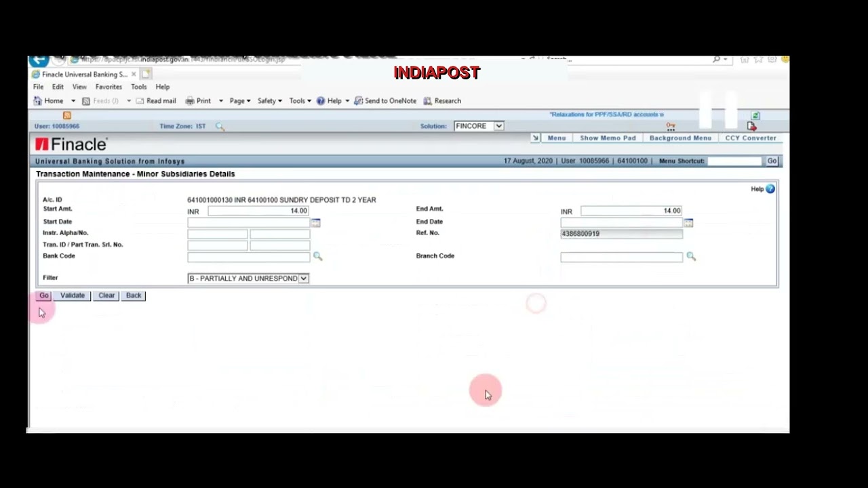Click the Start Amt. field
The width and height of the screenshot is (868, 488).
[x=258, y=211]
